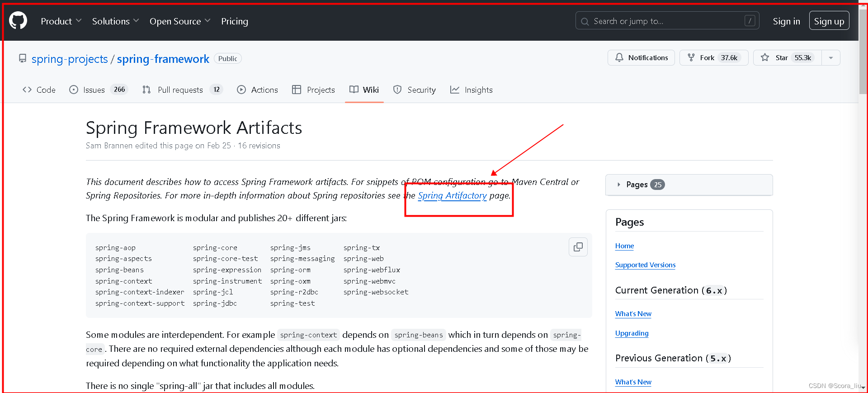This screenshot has height=393, width=868.
Task: Open the spring-framework repository link
Action: (163, 59)
